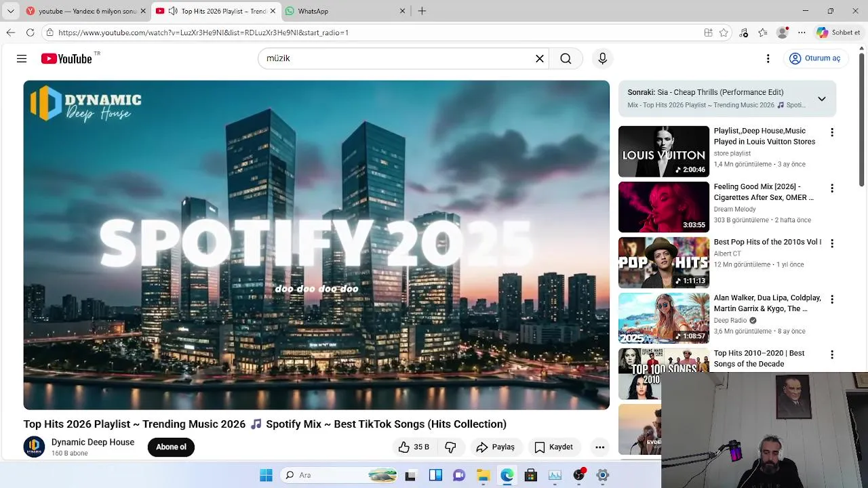Open the Edge settings and more menu

tap(802, 33)
